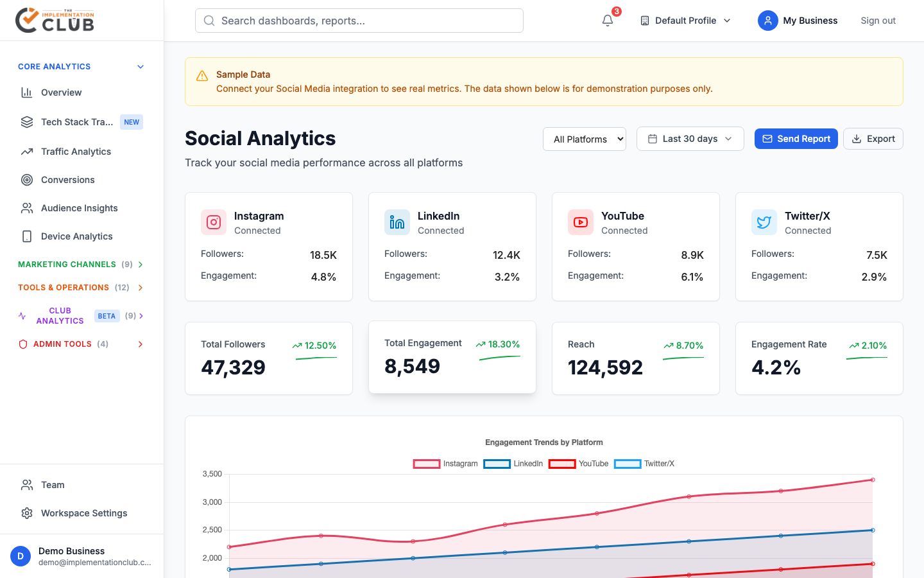Image resolution: width=924 pixels, height=578 pixels.
Task: Click the Sample Data warning icon
Action: [202, 76]
